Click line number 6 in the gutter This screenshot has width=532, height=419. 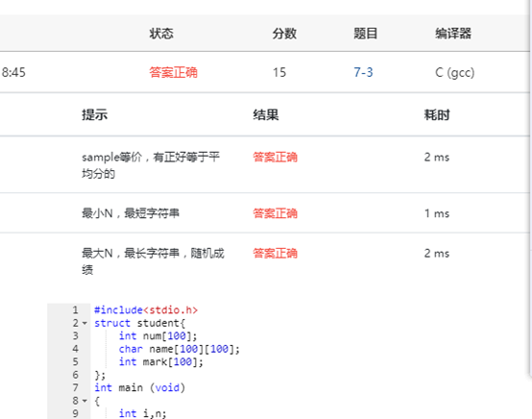point(75,375)
